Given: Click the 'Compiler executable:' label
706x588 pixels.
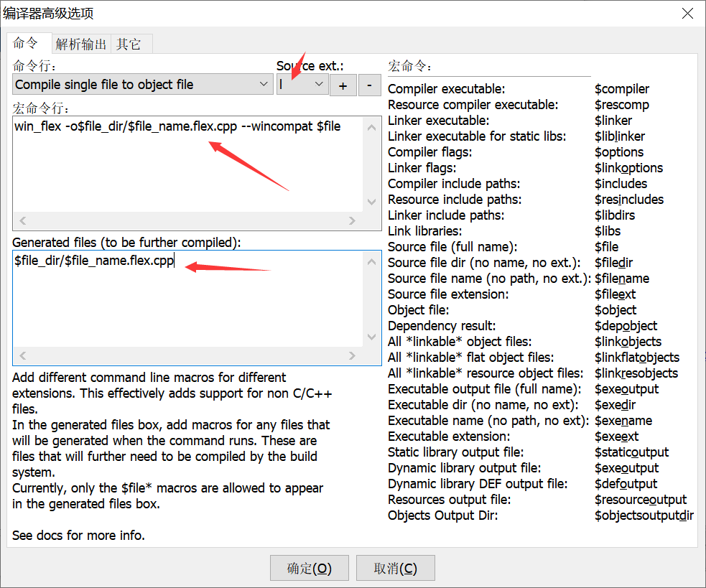Looking at the screenshot, I should [447, 89].
